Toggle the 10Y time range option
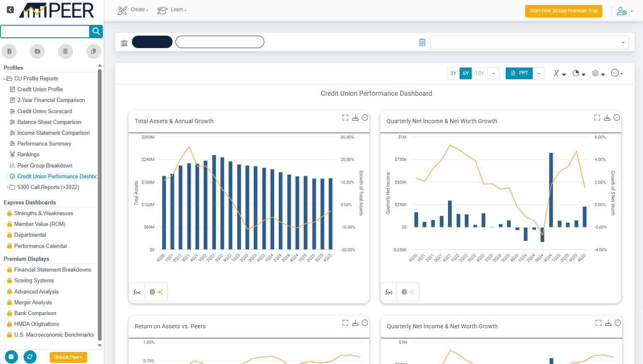The width and height of the screenshot is (643, 364). pos(480,73)
